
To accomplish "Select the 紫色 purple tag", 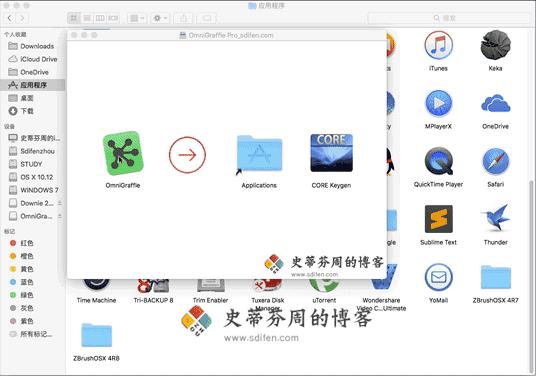I will (32, 321).
